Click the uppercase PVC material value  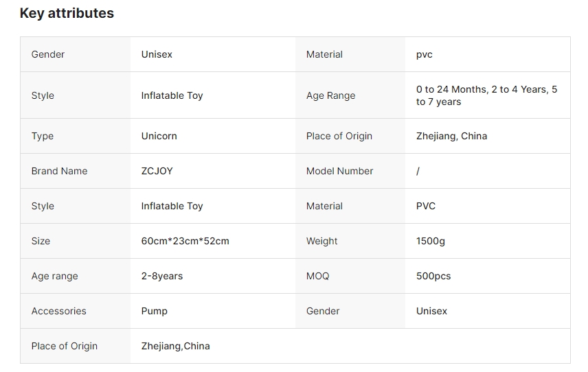(x=425, y=206)
